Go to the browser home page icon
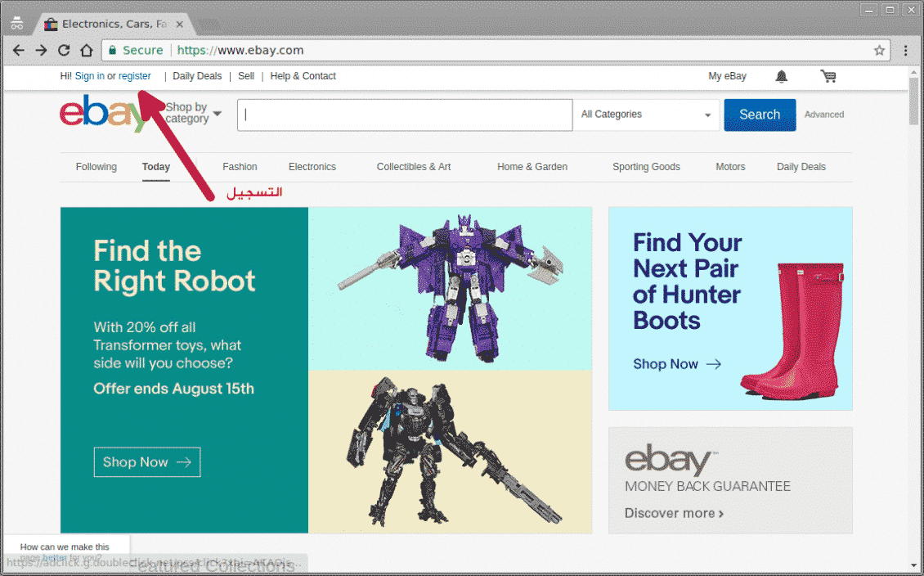Screen dimensions: 924x576 point(87,50)
